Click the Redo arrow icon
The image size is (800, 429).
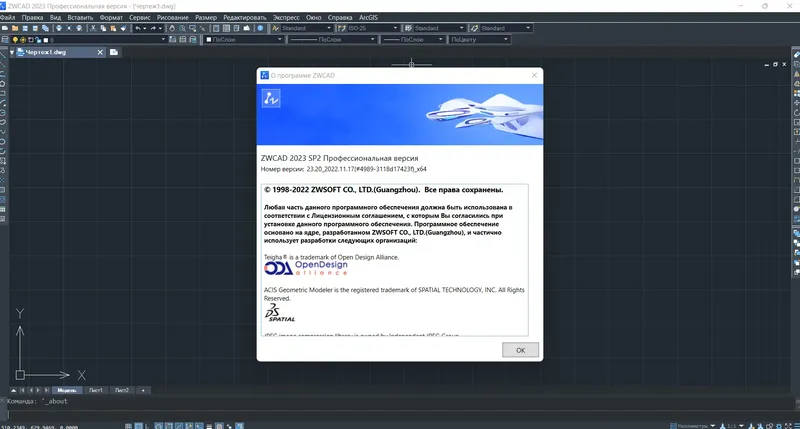(x=153, y=28)
